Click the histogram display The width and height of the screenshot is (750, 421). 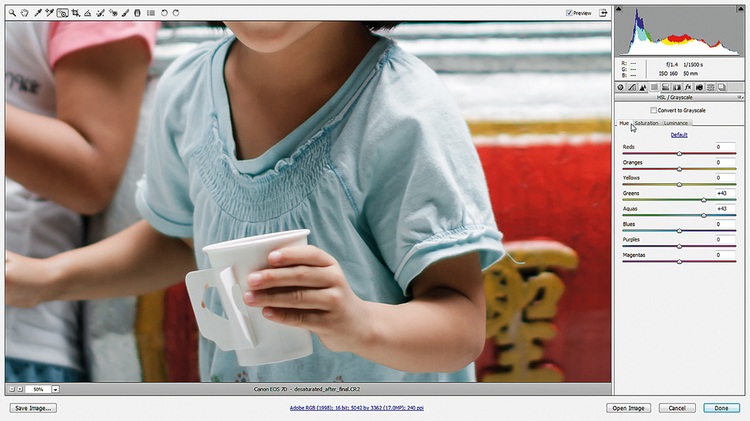coord(679,31)
